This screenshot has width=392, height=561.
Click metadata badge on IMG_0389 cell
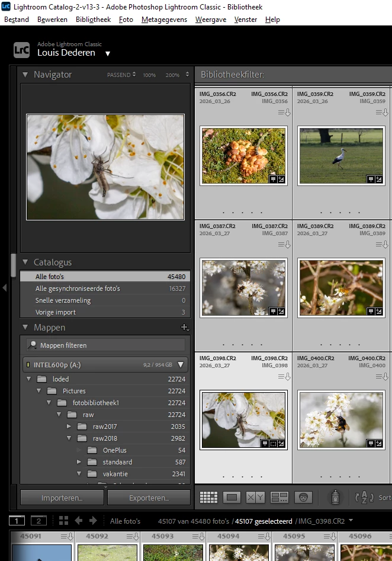(382, 245)
